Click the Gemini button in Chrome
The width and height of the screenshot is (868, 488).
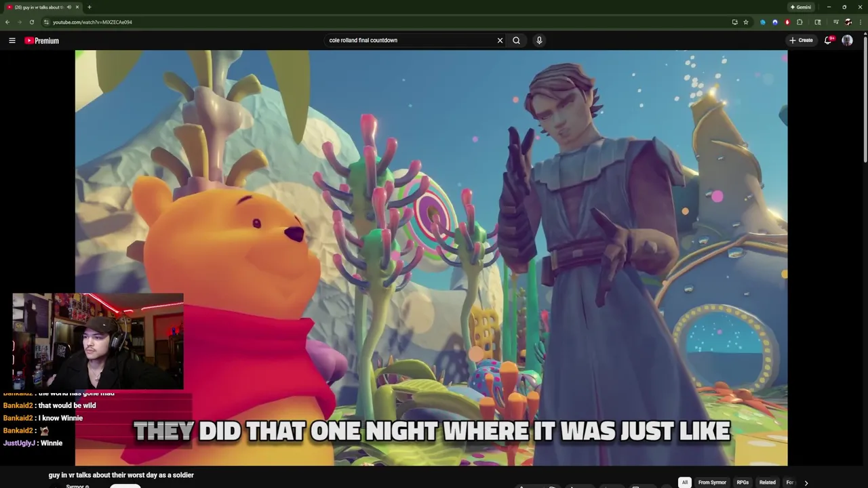(801, 7)
